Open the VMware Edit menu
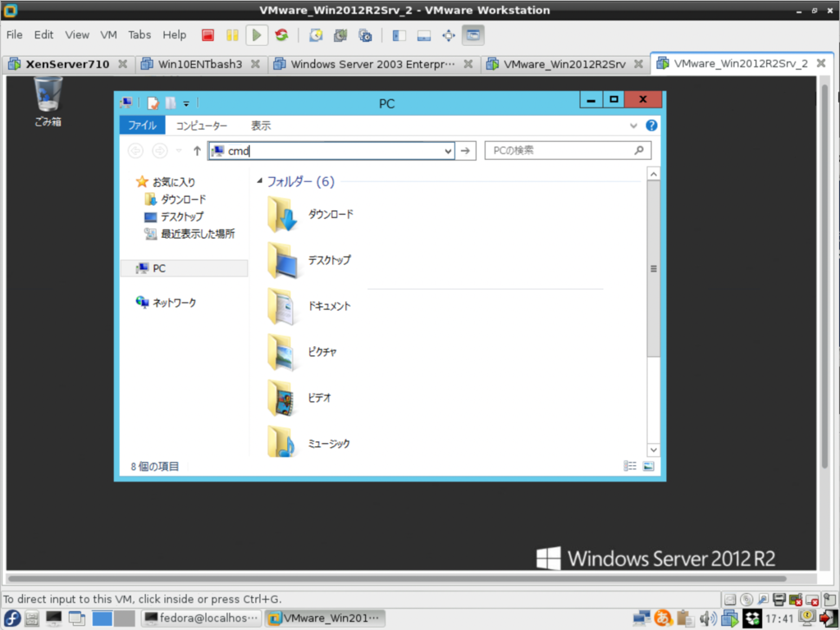Screen dimensions: 840x630 (x=44, y=34)
